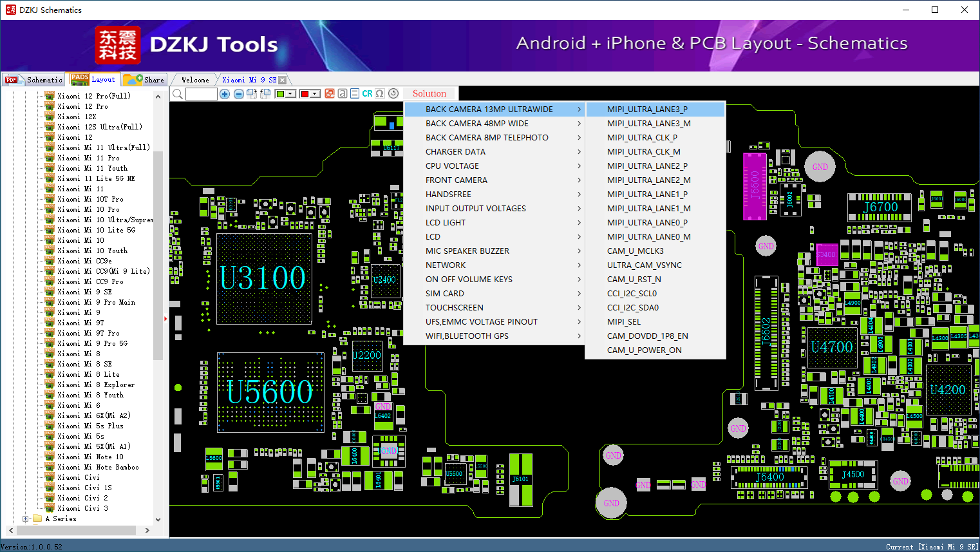Zoom in with the plus icon
Image resolution: width=980 pixels, height=552 pixels.
click(x=225, y=94)
